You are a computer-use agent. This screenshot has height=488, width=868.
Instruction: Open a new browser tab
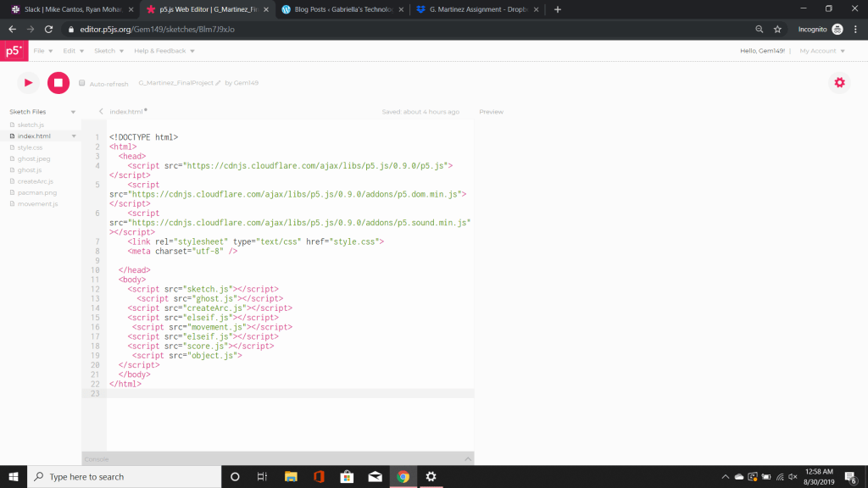pyautogui.click(x=557, y=9)
